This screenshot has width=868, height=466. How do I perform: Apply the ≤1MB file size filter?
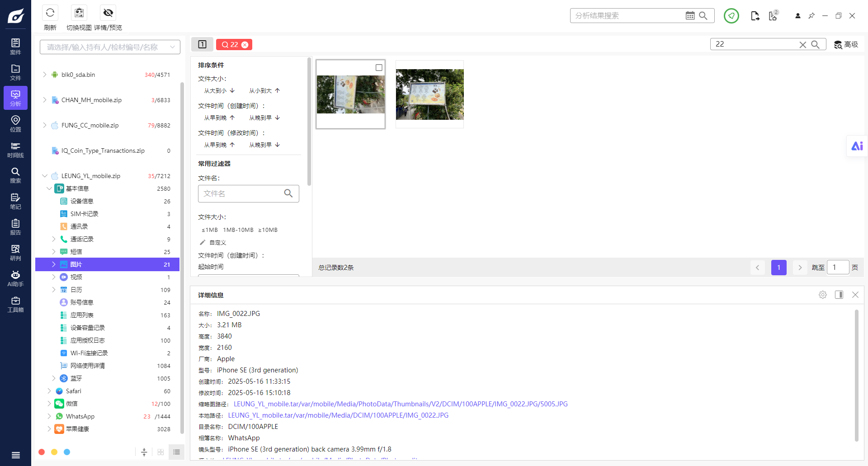[x=209, y=230]
